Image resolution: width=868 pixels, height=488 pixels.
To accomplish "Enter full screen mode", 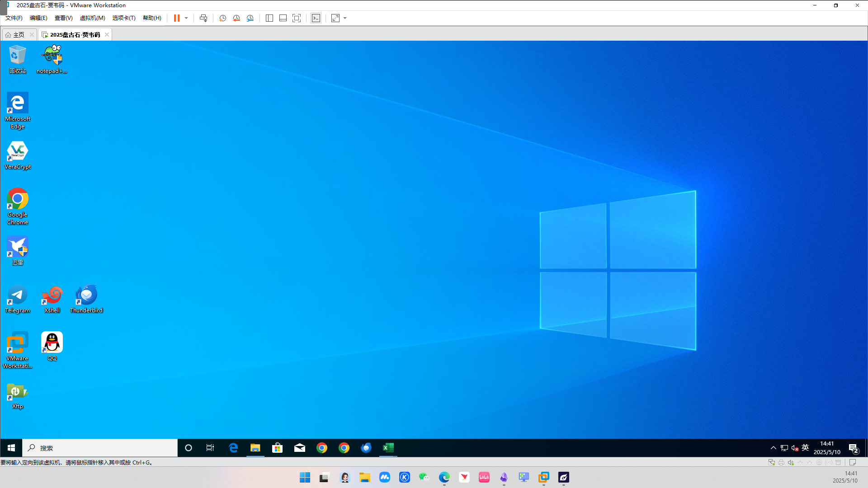I will pyautogui.click(x=297, y=18).
